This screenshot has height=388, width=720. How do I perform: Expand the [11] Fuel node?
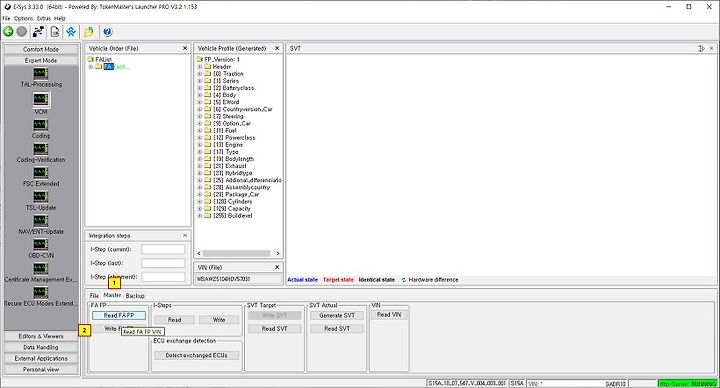[200, 130]
